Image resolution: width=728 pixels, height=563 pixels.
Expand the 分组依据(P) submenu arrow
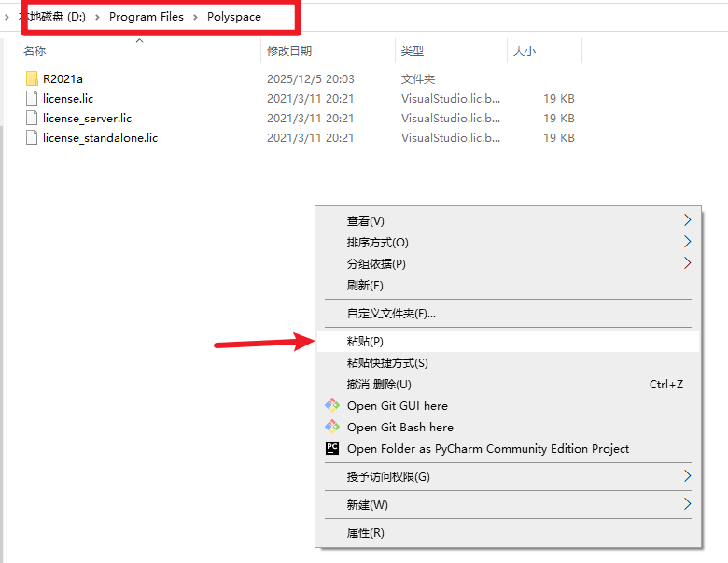coord(688,263)
